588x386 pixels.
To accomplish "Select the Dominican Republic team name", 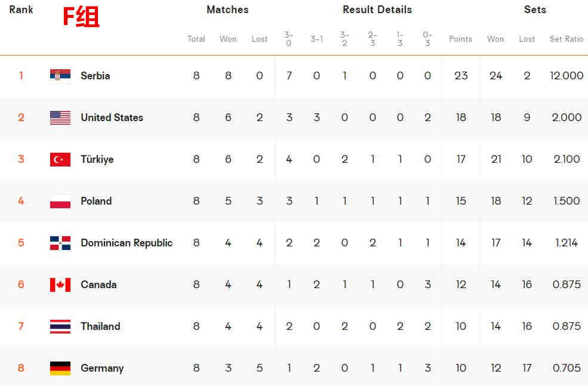I will point(127,243).
